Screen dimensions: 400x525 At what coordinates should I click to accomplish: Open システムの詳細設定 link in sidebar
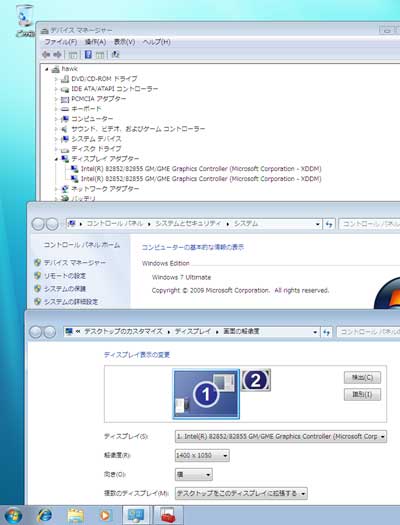(x=71, y=302)
